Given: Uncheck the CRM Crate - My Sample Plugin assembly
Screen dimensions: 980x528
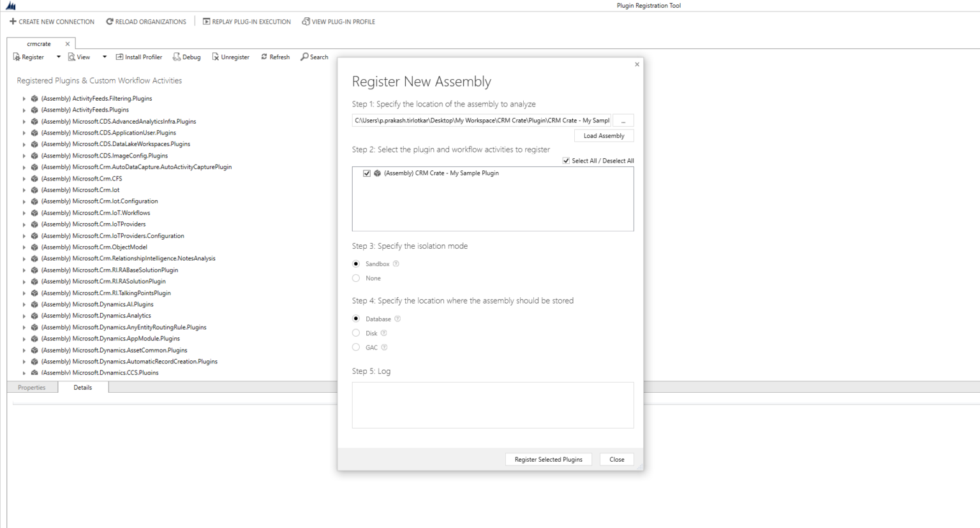Looking at the screenshot, I should pos(367,173).
